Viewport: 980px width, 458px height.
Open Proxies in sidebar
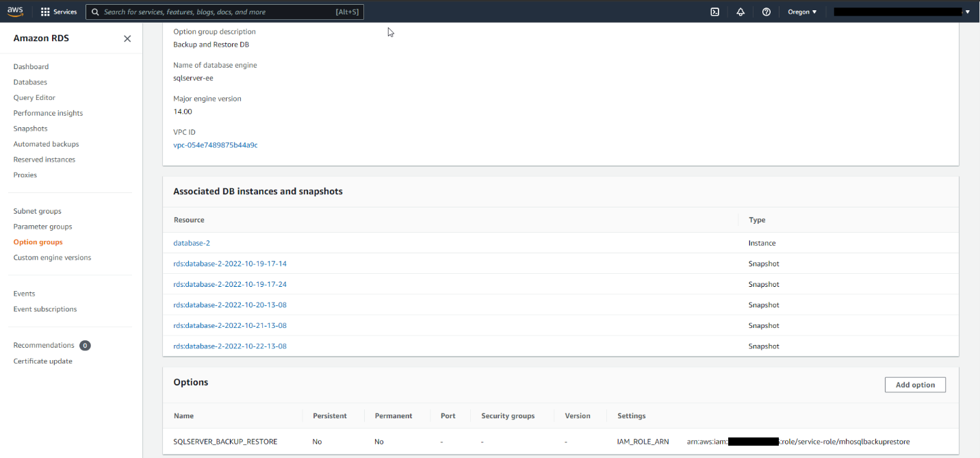click(x=25, y=175)
